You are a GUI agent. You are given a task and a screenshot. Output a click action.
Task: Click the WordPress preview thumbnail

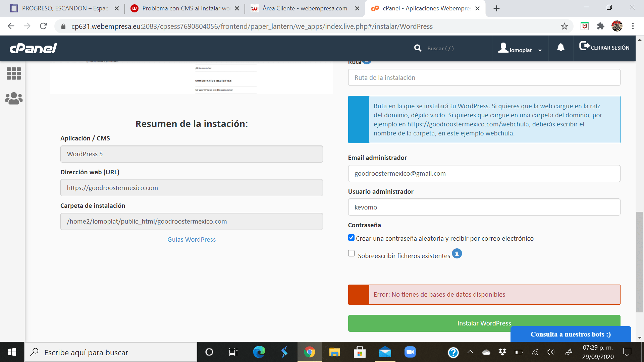[x=192, y=77]
